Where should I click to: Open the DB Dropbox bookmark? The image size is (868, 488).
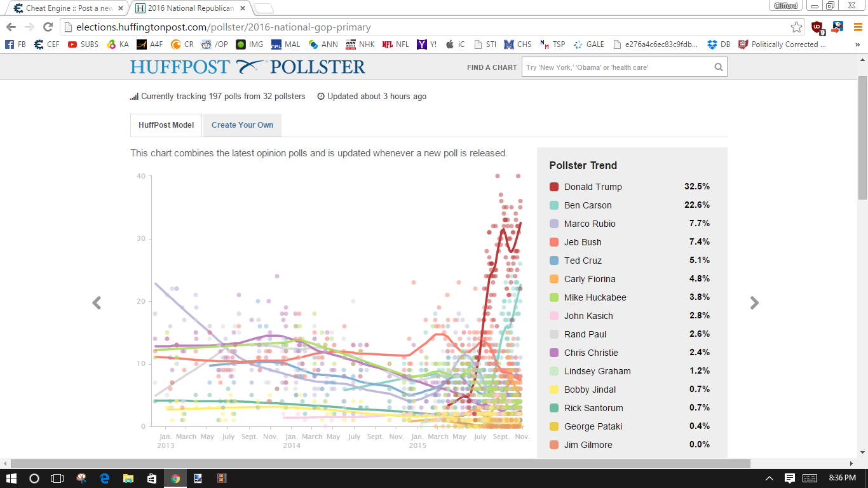click(x=717, y=44)
